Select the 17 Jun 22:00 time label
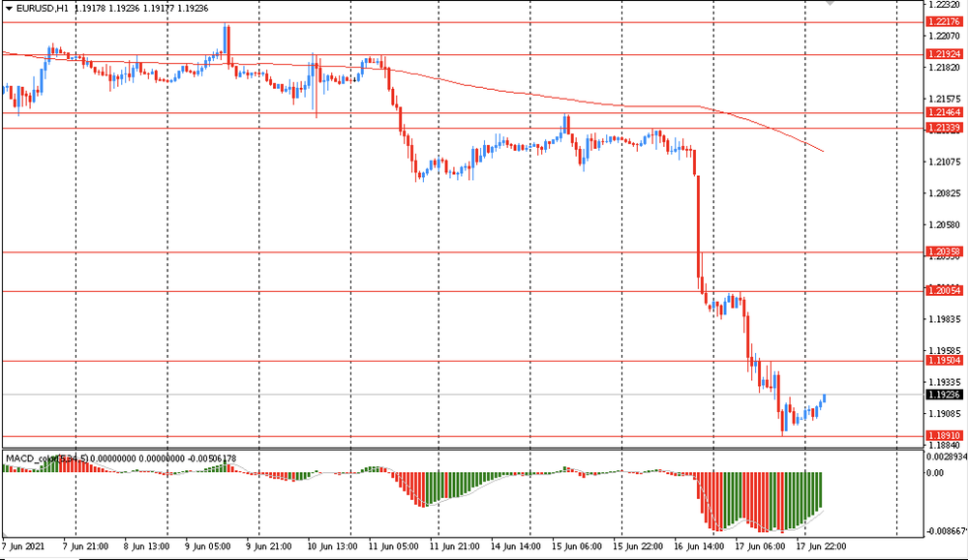The image size is (968, 560). click(823, 546)
